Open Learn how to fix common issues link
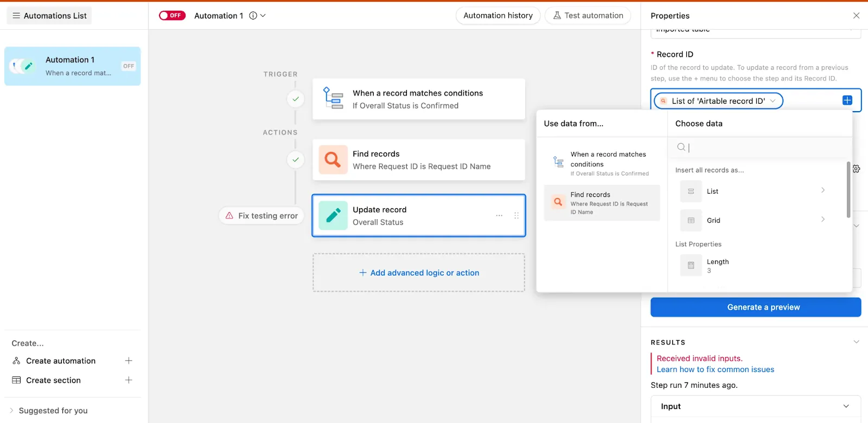 point(716,369)
